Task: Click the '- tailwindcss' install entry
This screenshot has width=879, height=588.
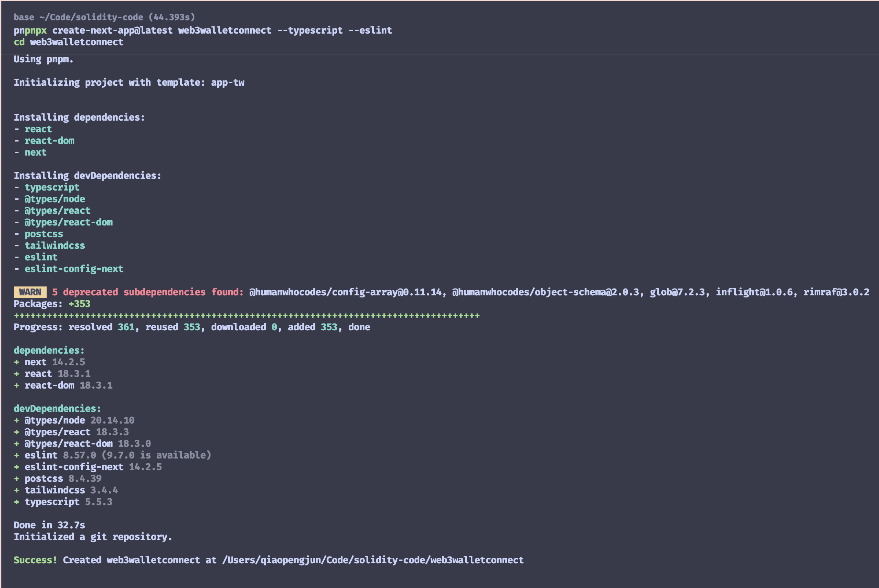Action: coord(49,246)
